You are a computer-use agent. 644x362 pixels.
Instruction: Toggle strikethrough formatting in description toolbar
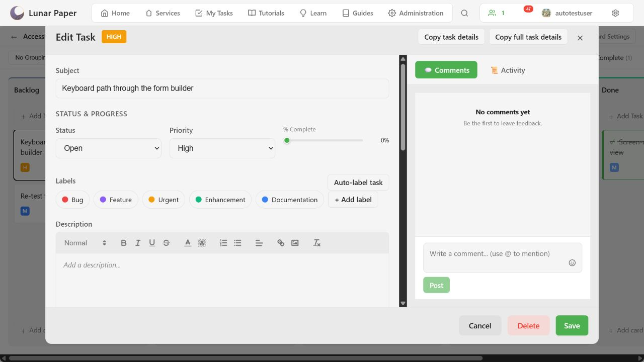166,243
